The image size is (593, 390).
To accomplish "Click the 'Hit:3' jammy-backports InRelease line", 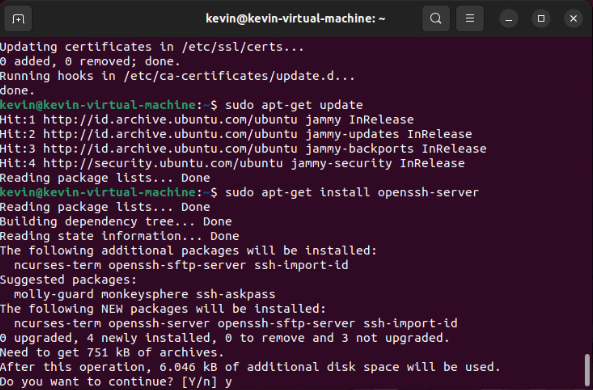I will point(243,149).
